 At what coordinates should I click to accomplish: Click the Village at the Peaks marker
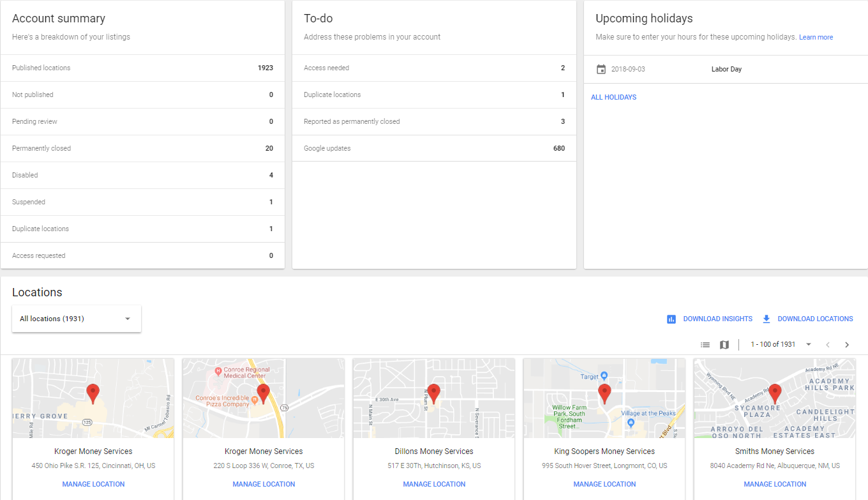click(631, 422)
